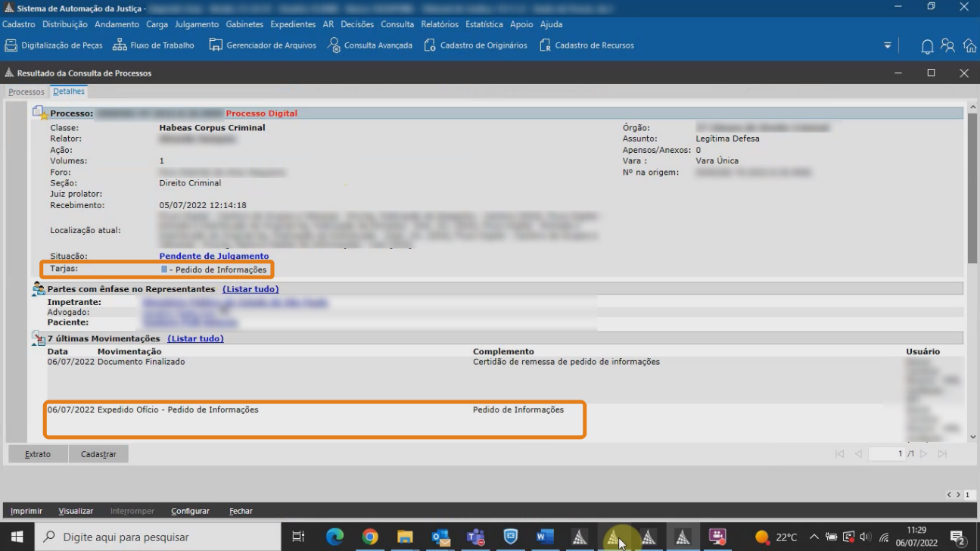Click Visualizar in bottom bar
The height and width of the screenshot is (551, 980).
click(x=76, y=511)
